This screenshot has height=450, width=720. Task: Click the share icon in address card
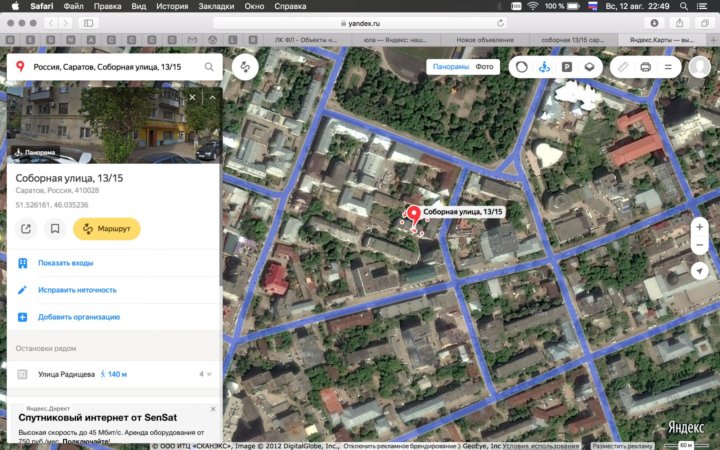pyautogui.click(x=26, y=229)
